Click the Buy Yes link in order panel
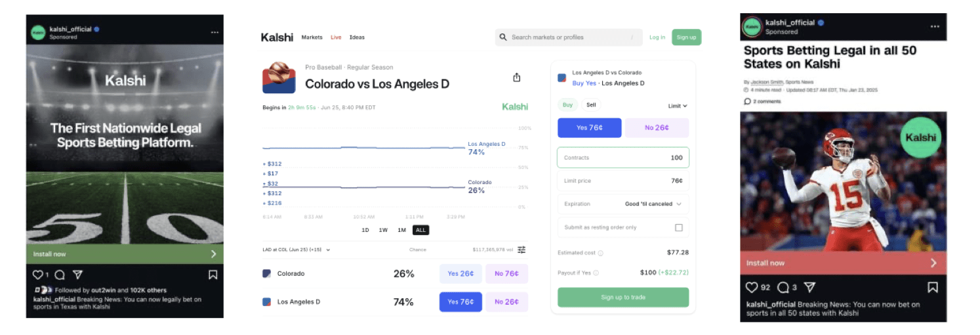This screenshot has width=980, height=335. click(x=584, y=83)
